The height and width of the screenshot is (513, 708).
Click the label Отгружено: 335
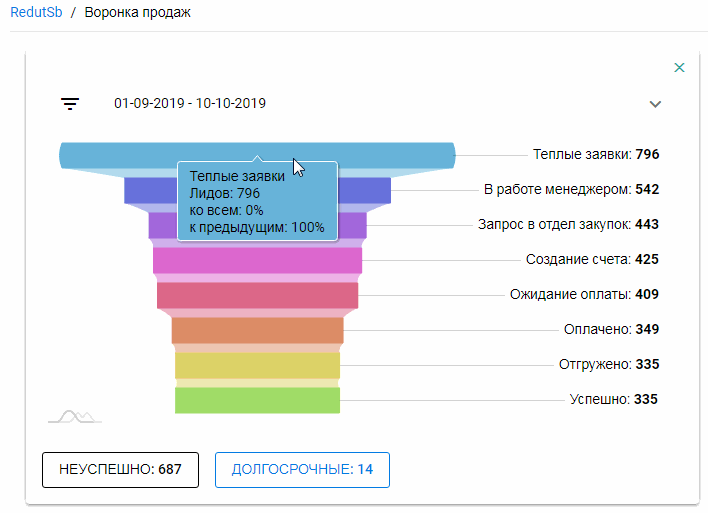pyautogui.click(x=609, y=364)
